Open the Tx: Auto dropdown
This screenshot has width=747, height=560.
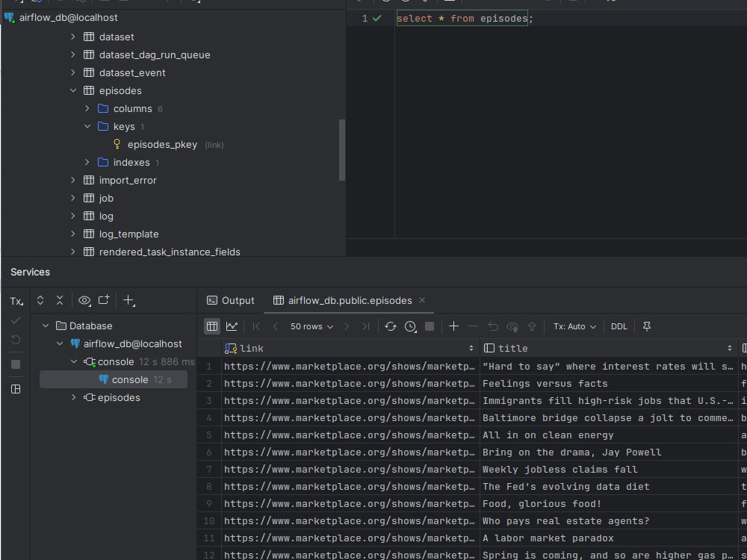[x=574, y=326]
